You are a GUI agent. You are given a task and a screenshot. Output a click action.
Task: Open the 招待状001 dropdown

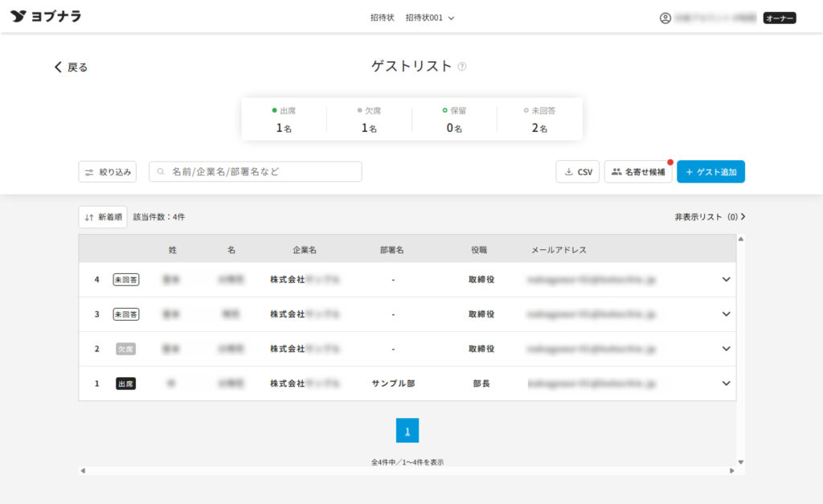tap(430, 18)
